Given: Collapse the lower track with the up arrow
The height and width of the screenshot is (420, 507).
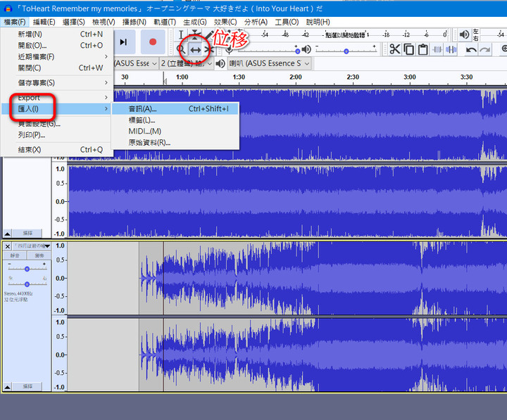Looking at the screenshot, I should point(8,387).
